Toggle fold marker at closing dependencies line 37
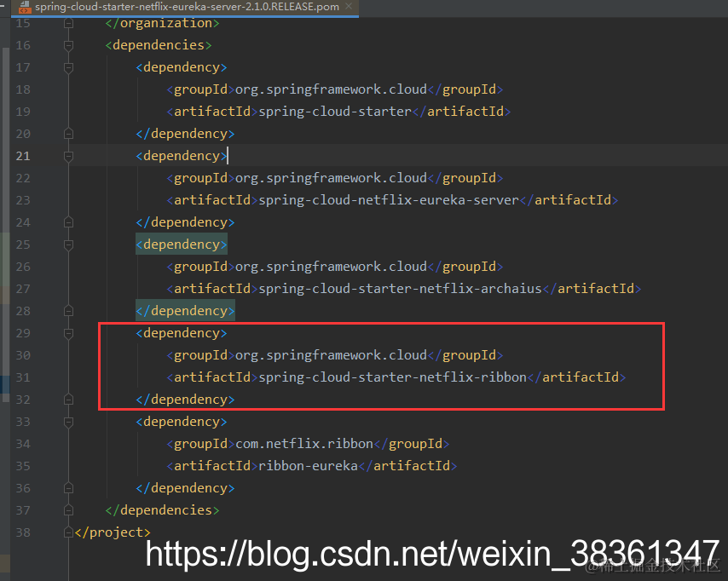 68,510
